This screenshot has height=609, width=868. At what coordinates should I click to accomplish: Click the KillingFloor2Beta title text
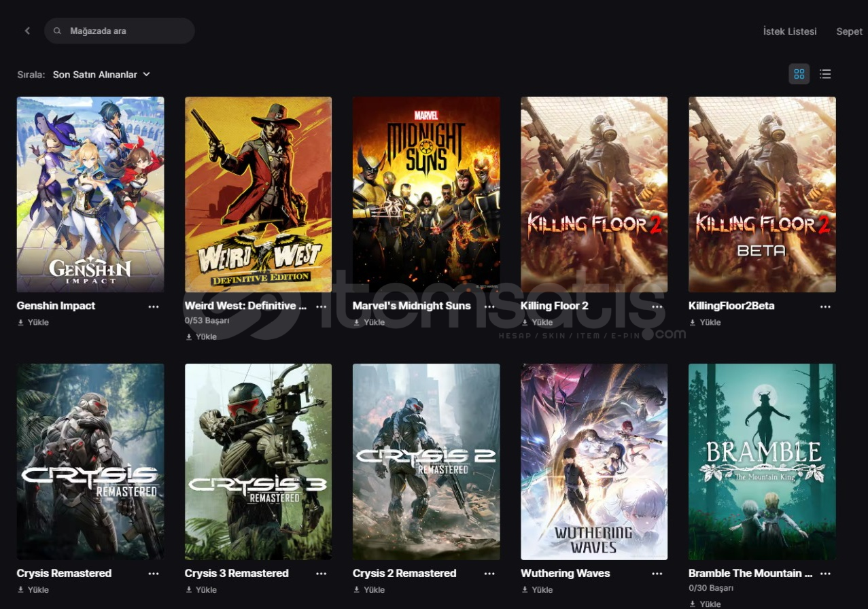pyautogui.click(x=731, y=306)
